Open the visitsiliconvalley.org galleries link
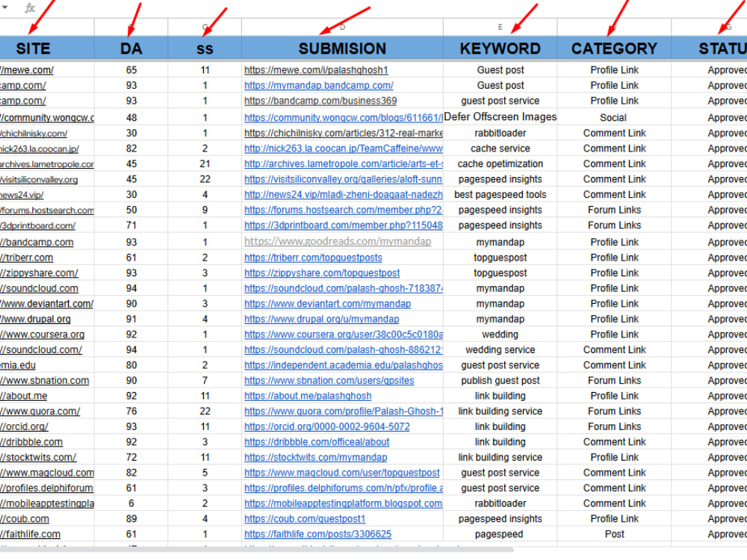Screen dimensions: 747x560 pyautogui.click(x=344, y=179)
